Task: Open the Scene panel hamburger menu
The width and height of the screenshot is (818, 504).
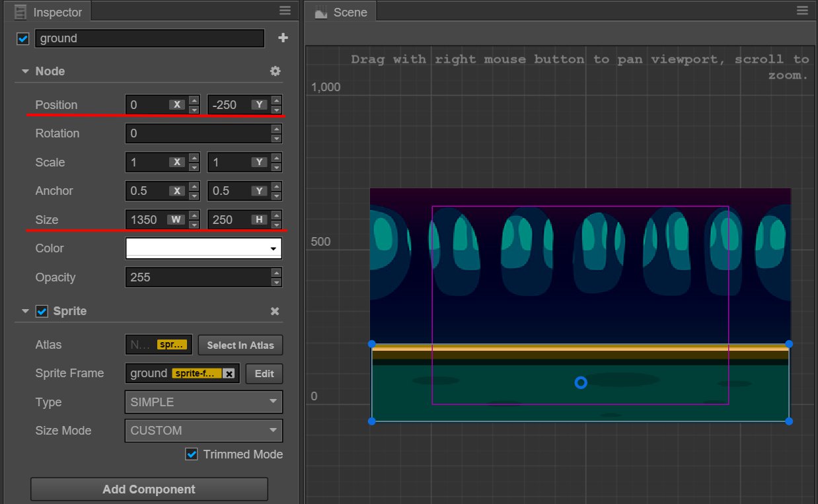Action: click(802, 11)
